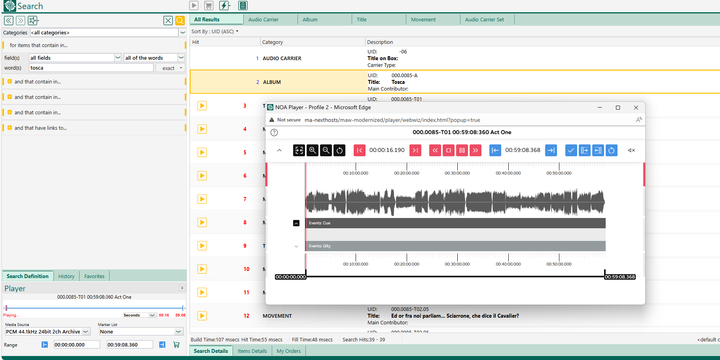Click the lightning bolt quick action icon

[225, 6]
